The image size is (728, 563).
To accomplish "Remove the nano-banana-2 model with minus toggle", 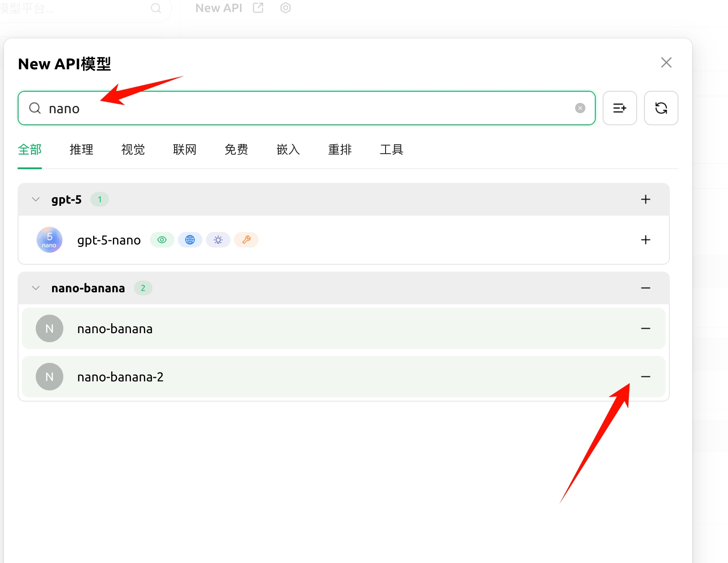I will (x=646, y=377).
